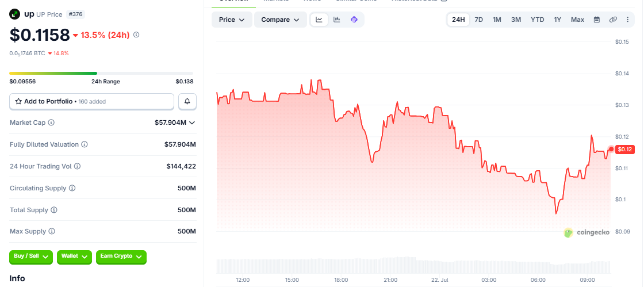Click Add to Portfolio button
Screen dimensions: 644x287
pos(91,101)
